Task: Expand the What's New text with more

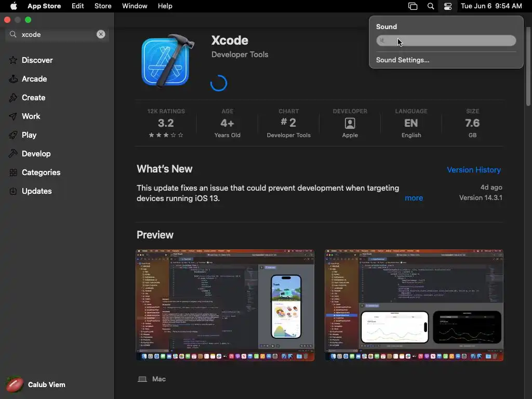Action: click(414, 198)
